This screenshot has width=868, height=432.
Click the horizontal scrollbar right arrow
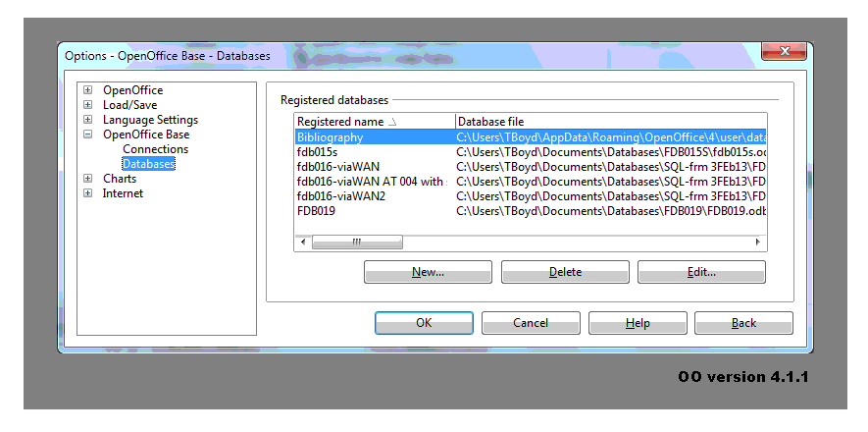758,243
